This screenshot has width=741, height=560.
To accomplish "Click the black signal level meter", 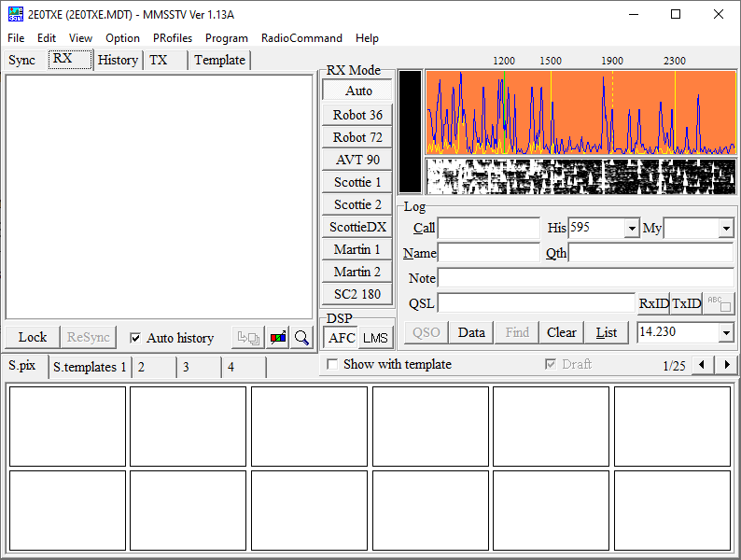I will pyautogui.click(x=410, y=132).
